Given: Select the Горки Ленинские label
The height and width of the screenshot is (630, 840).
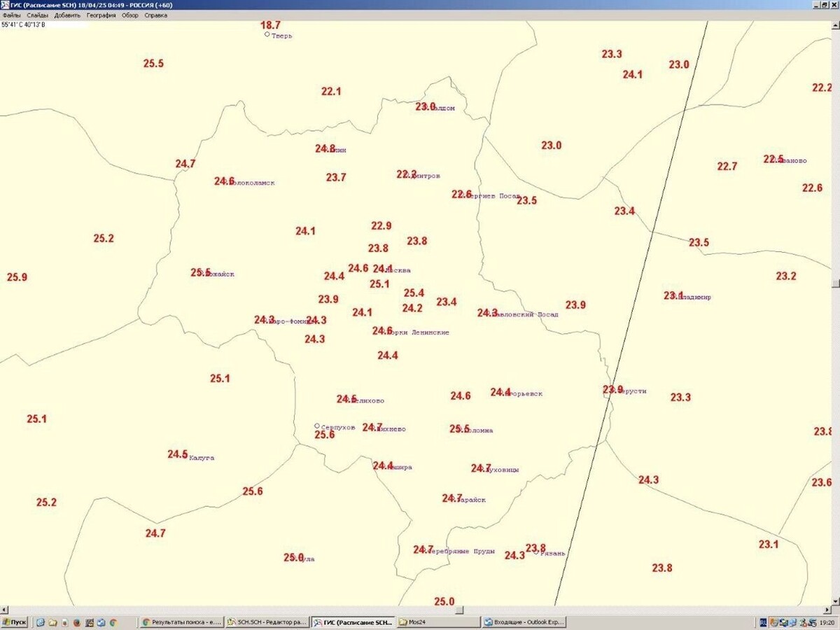Looking at the screenshot, I should tap(419, 332).
